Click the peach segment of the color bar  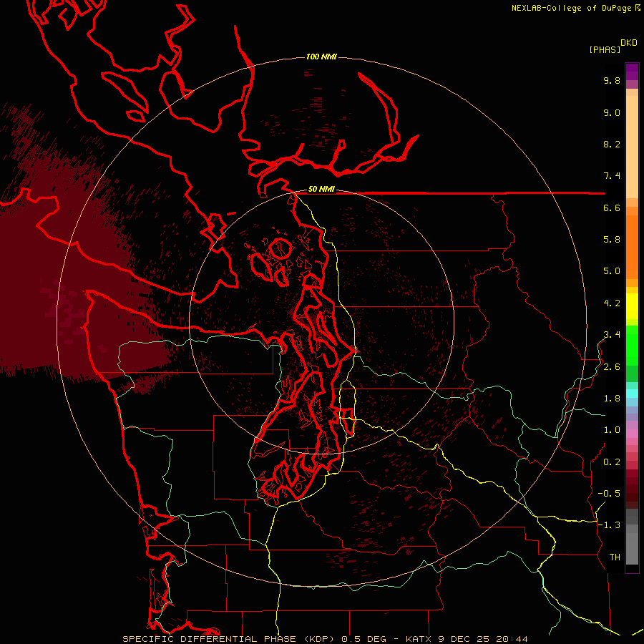pos(632,147)
